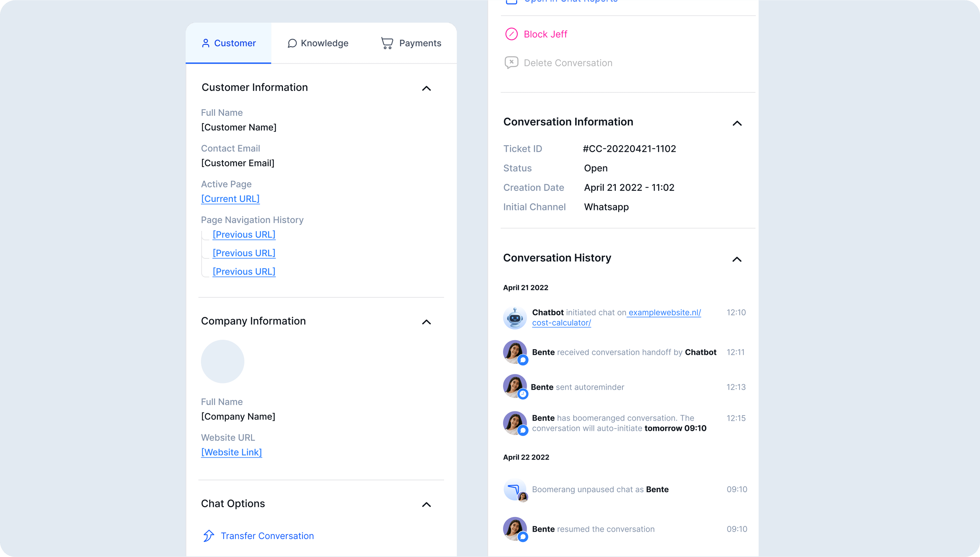This screenshot has height=557, width=980.
Task: Click the Transfer Conversation arrow icon
Action: (x=209, y=536)
